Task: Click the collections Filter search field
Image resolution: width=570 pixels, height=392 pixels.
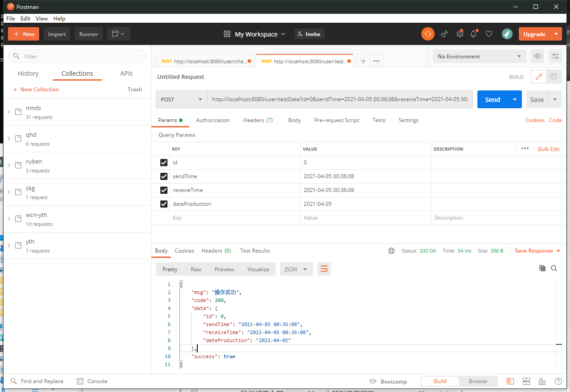Action: point(77,56)
